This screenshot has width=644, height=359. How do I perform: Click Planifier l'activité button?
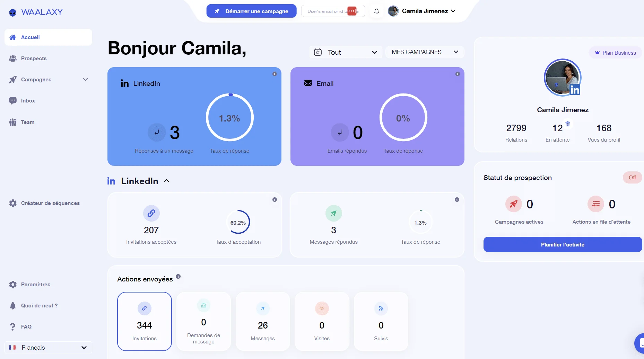click(563, 244)
